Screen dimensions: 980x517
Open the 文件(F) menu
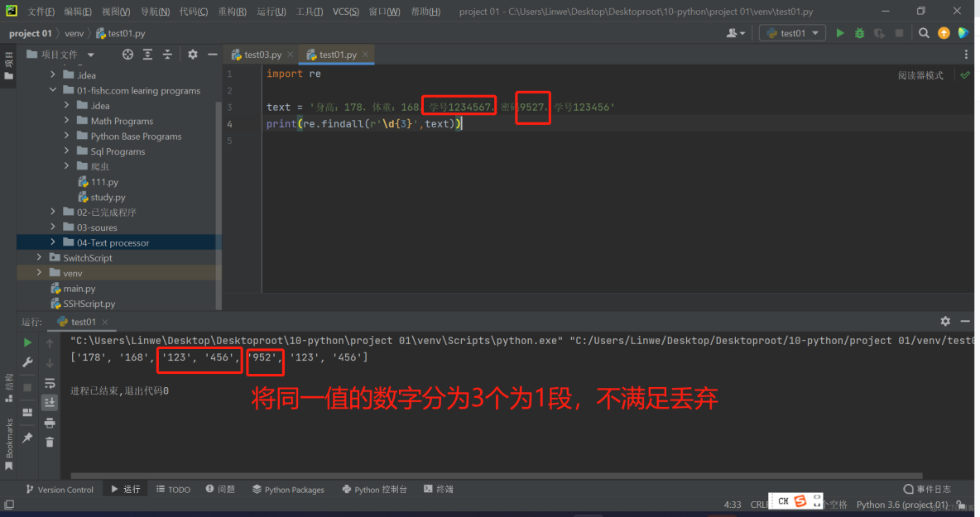tap(41, 12)
